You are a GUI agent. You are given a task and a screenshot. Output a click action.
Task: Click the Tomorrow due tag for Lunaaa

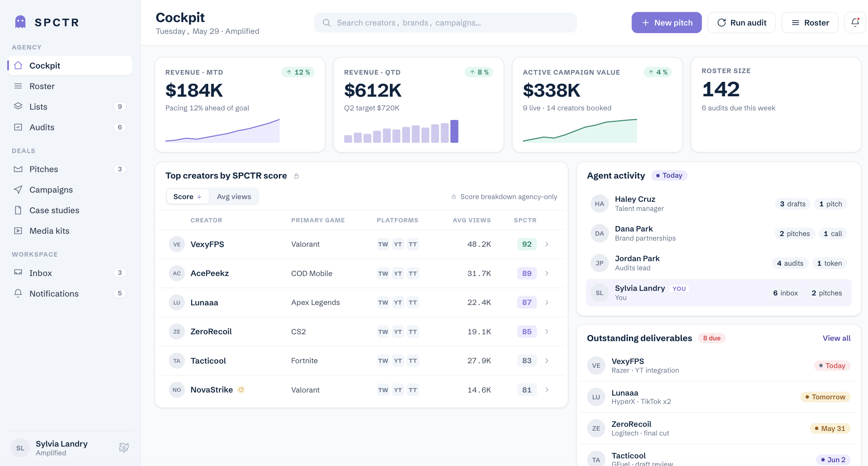tap(825, 397)
